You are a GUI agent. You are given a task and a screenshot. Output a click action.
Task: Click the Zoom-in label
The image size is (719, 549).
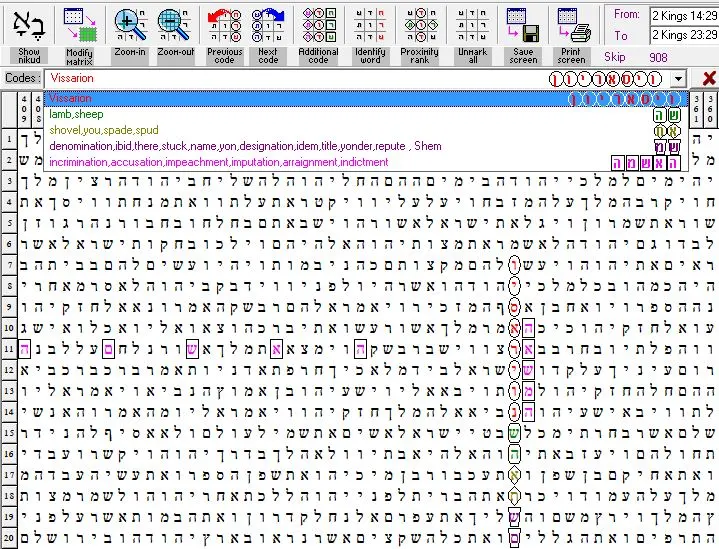pyautogui.click(x=130, y=52)
